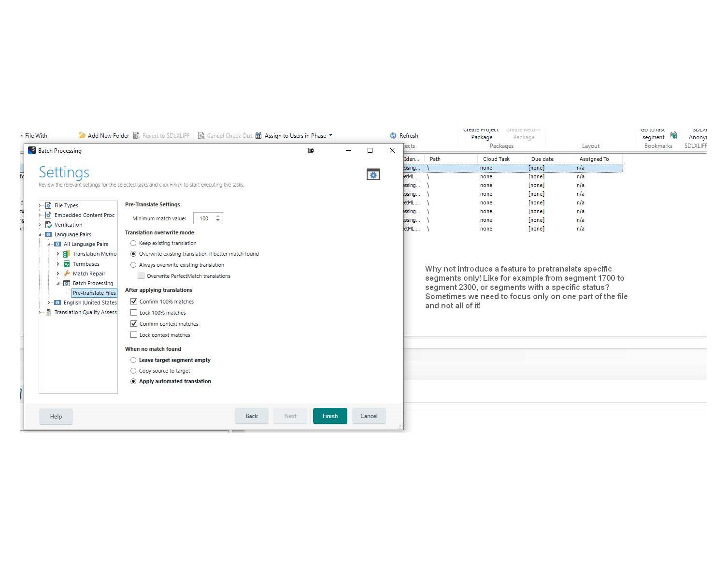Select Match Repair label in settings tree
The height and width of the screenshot is (563, 728).
click(89, 274)
